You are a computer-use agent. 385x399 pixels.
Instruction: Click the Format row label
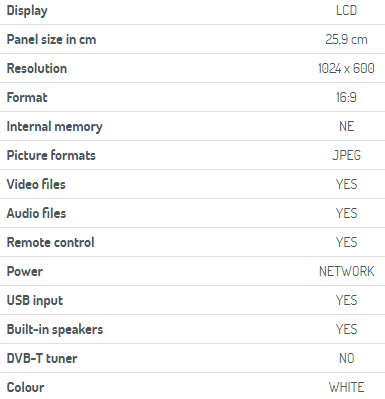27,97
